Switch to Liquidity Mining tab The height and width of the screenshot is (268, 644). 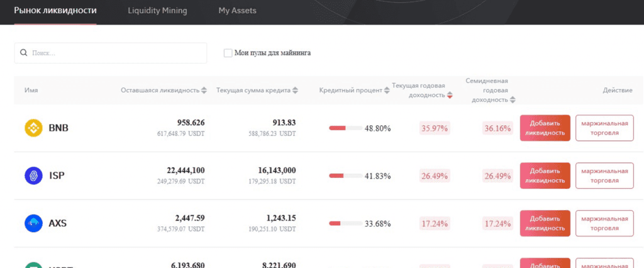pyautogui.click(x=157, y=11)
